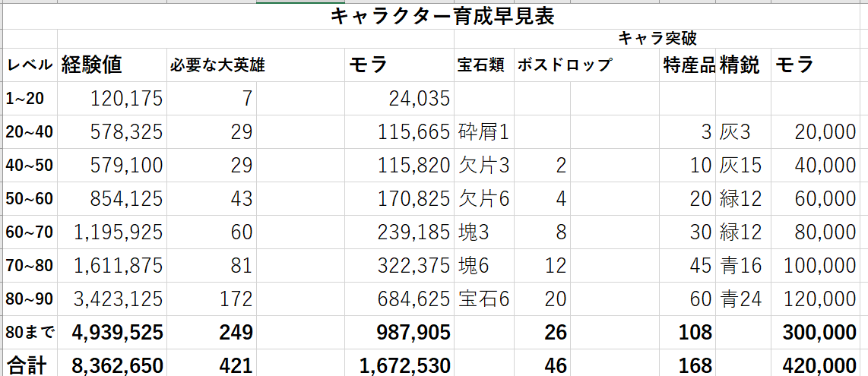
Task: Select the hero count cell 81
Action: [211, 265]
